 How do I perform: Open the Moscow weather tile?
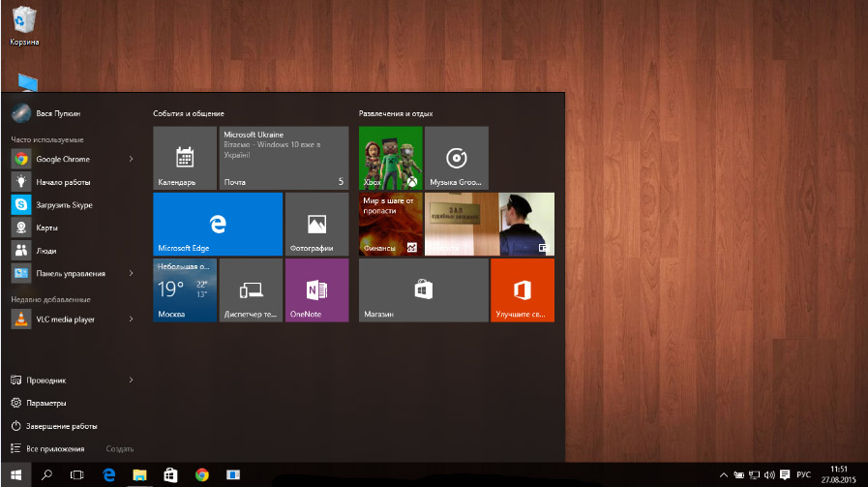[x=185, y=289]
